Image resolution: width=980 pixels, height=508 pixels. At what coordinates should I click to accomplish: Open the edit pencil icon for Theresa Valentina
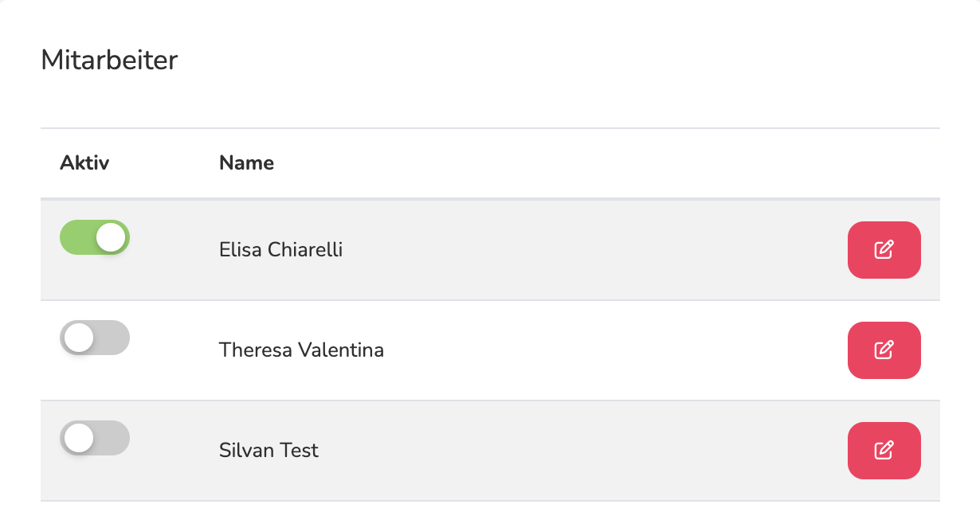tap(884, 350)
